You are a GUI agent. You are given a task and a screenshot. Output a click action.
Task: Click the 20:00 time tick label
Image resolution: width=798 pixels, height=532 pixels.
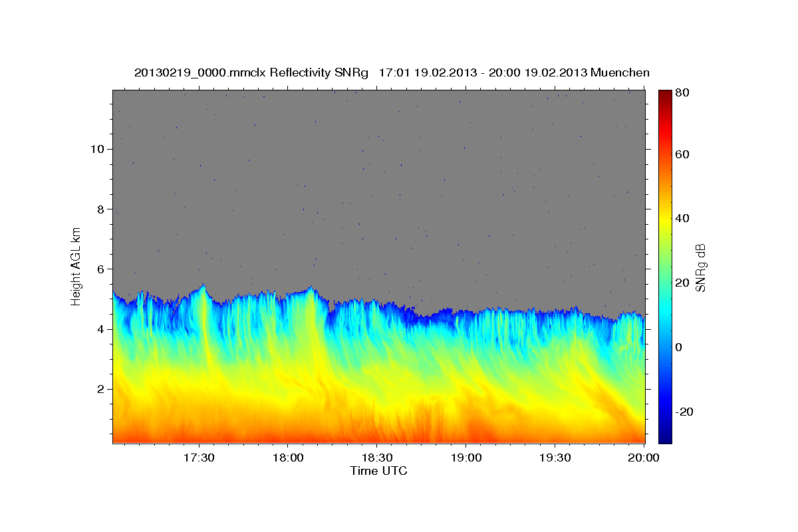644,458
